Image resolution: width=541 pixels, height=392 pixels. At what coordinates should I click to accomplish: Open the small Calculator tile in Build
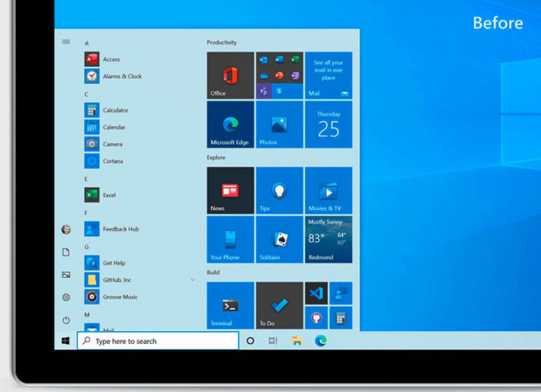[341, 317]
